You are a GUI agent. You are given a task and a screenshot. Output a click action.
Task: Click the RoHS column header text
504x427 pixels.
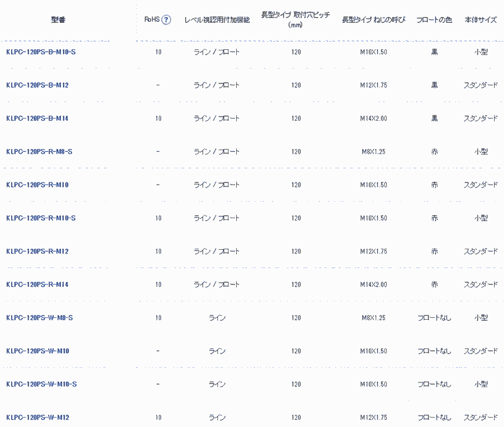pyautogui.click(x=151, y=20)
